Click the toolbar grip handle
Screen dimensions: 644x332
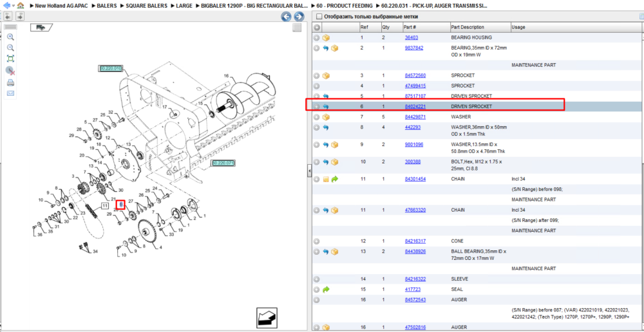pyautogui.click(x=11, y=26)
